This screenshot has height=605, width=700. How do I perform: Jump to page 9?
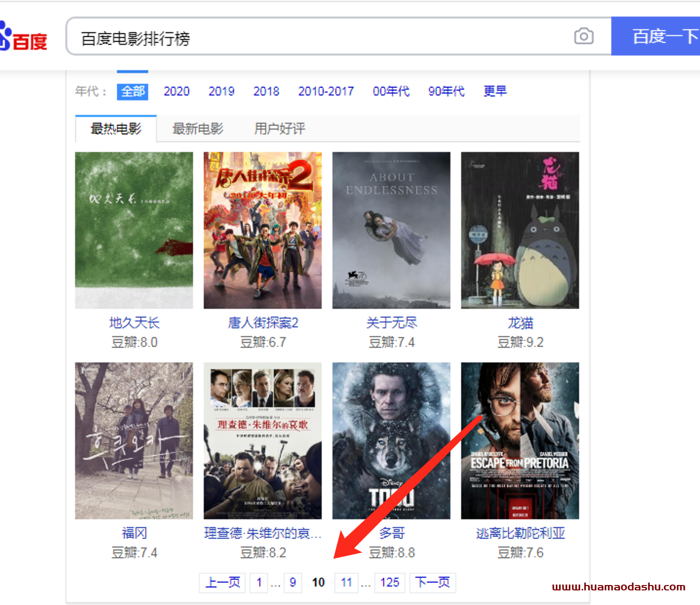pos(292,583)
